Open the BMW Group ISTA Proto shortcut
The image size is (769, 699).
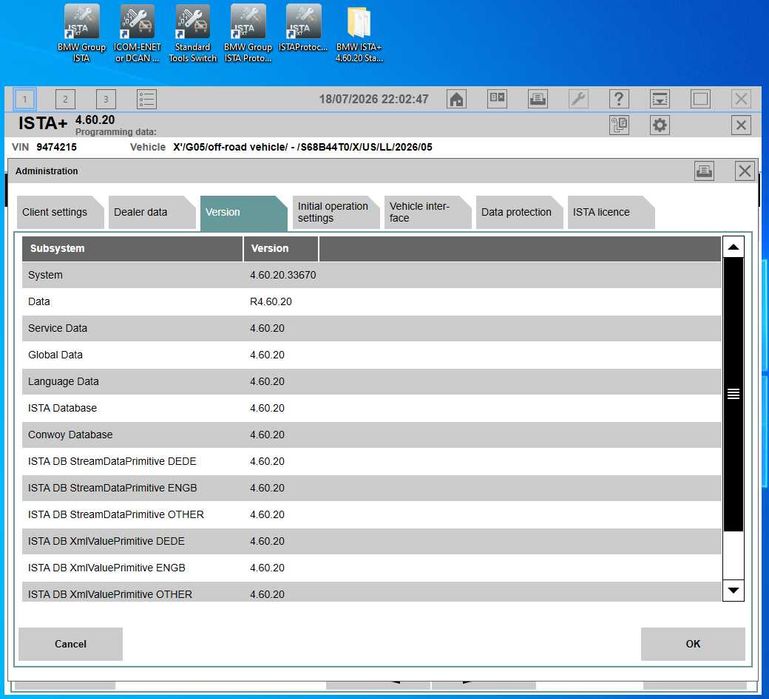click(x=248, y=34)
